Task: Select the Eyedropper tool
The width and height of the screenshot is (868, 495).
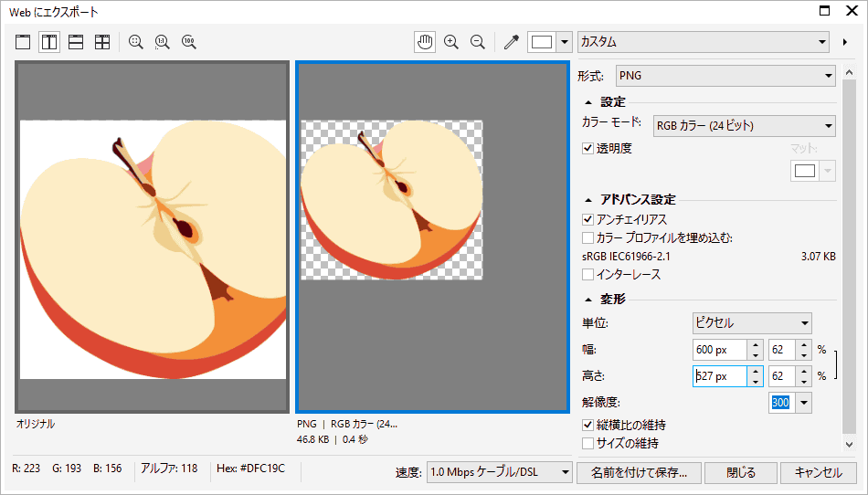Action: pyautogui.click(x=511, y=42)
